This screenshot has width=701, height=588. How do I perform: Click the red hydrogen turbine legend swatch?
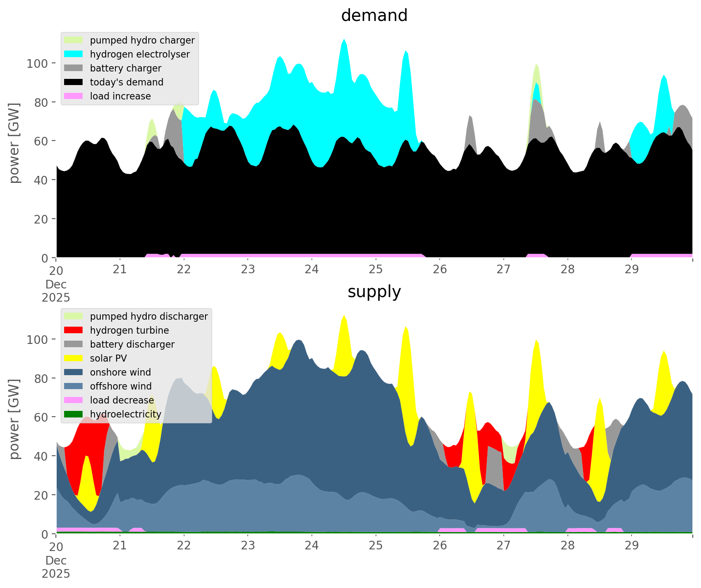74,330
